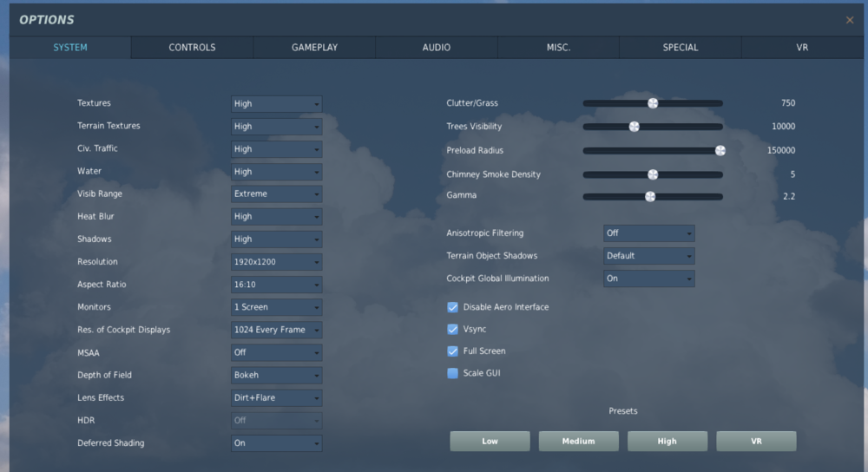868x472 pixels.
Task: Apply the Low preset
Action: coord(490,441)
